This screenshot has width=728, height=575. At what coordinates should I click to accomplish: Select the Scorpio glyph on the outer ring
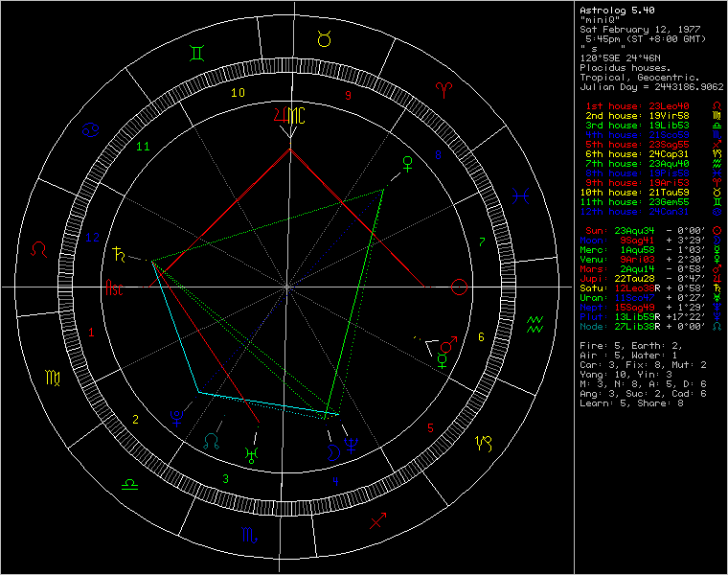(248, 533)
